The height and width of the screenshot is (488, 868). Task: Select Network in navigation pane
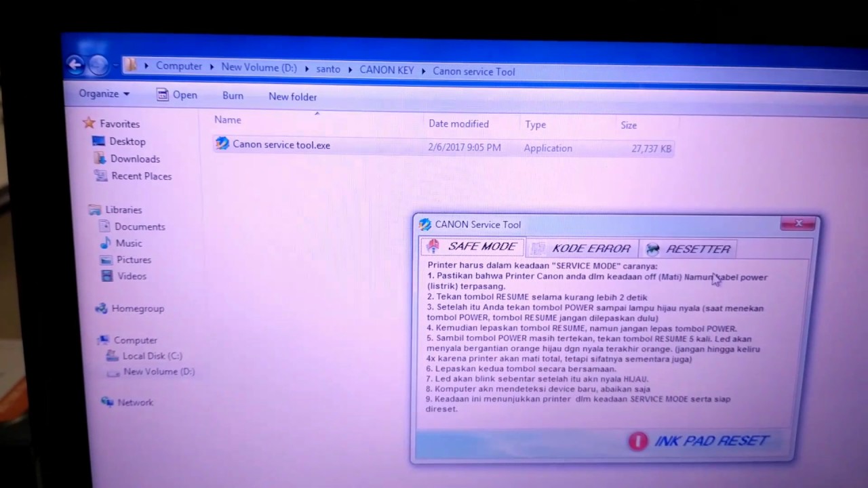click(135, 403)
